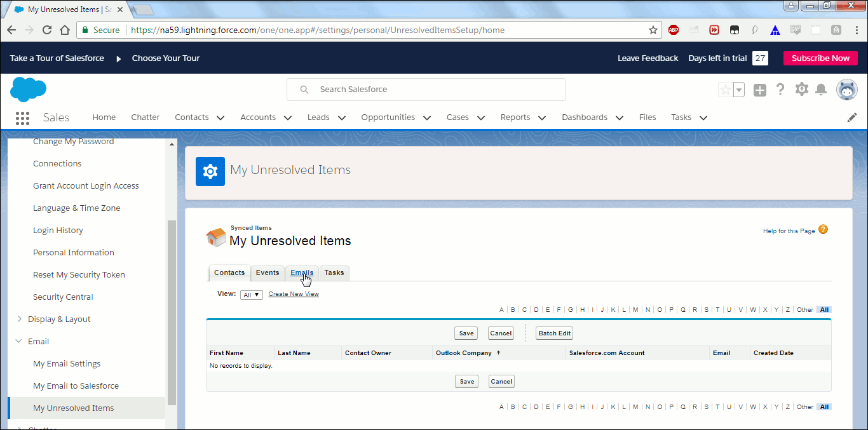Reload the page with browser refresh icon

coord(47,30)
